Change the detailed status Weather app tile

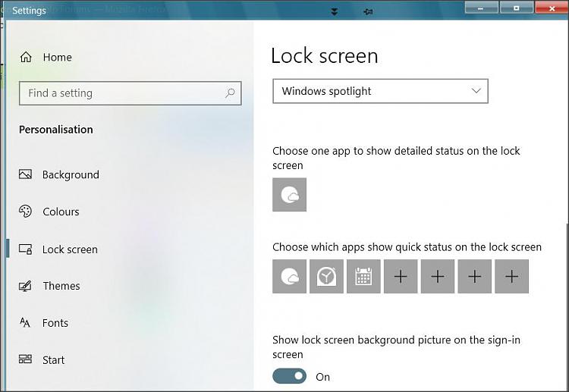(289, 195)
